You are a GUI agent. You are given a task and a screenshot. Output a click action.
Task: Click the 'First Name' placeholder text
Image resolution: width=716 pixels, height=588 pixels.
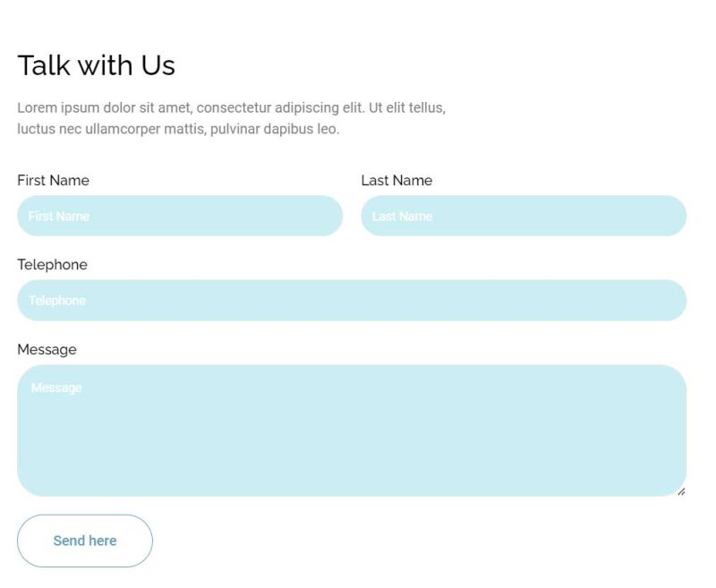(59, 216)
